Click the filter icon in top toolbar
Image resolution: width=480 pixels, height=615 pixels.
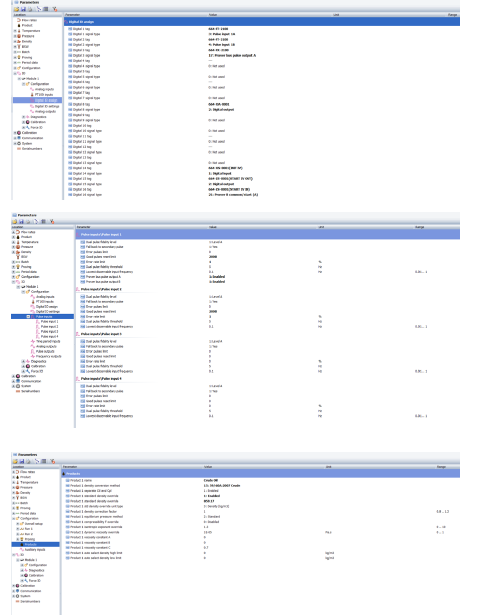point(55,9)
